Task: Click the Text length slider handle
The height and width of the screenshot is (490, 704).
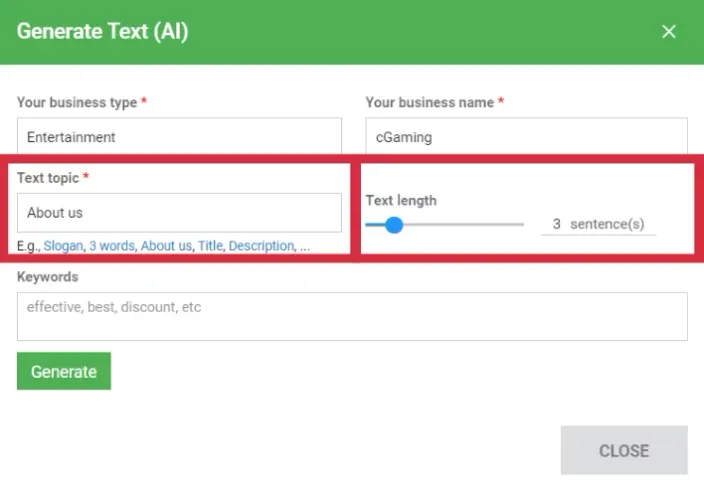Action: point(394,225)
